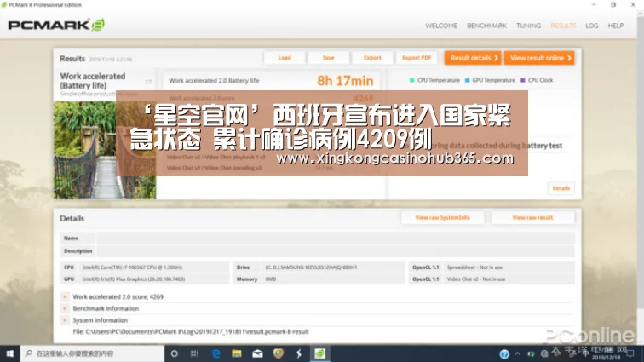Select the PCMark 8 taskbar icon
The image size is (644, 362).
click(320, 353)
